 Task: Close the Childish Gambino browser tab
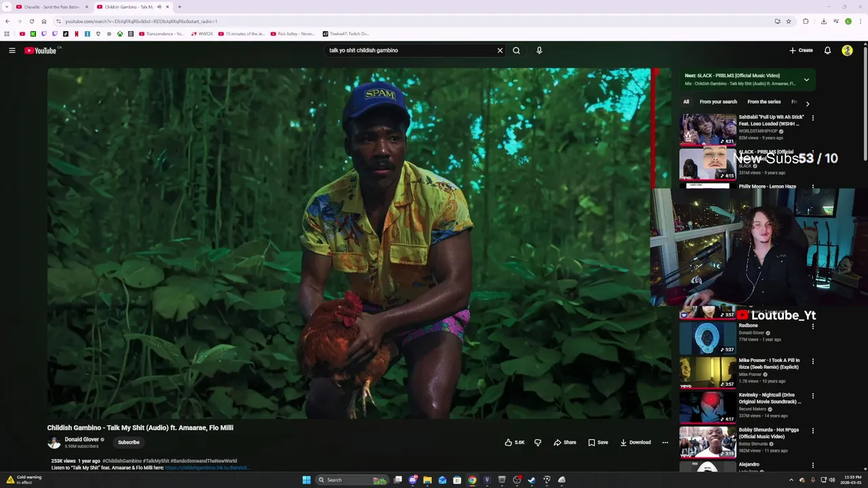pos(167,7)
